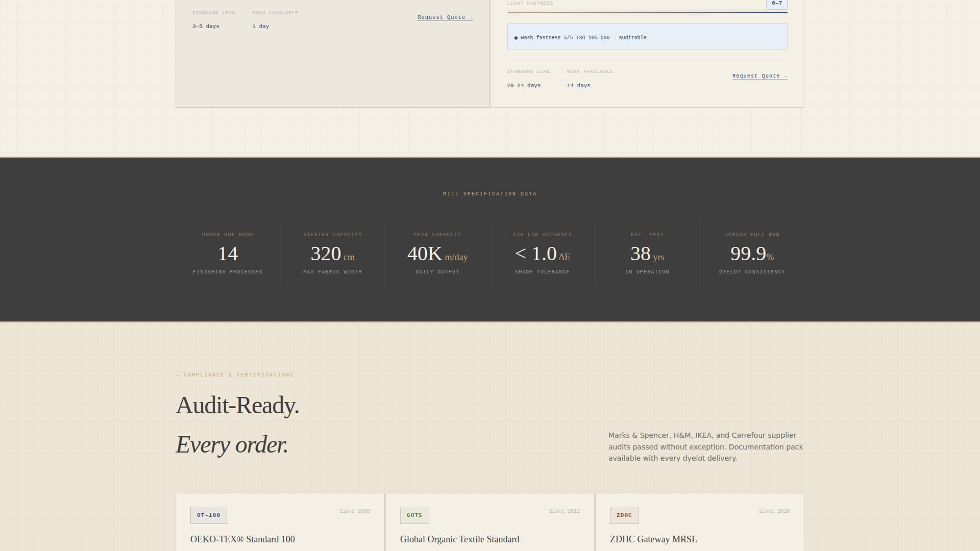The width and height of the screenshot is (980, 551).
Task: Select the GOTS badge icon
Action: tap(414, 515)
